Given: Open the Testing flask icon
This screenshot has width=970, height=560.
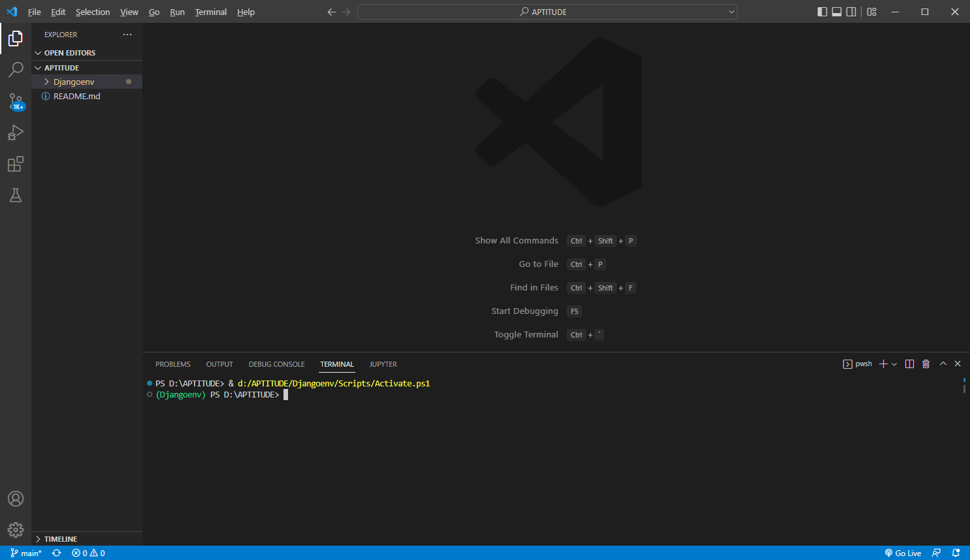Looking at the screenshot, I should click(x=16, y=195).
